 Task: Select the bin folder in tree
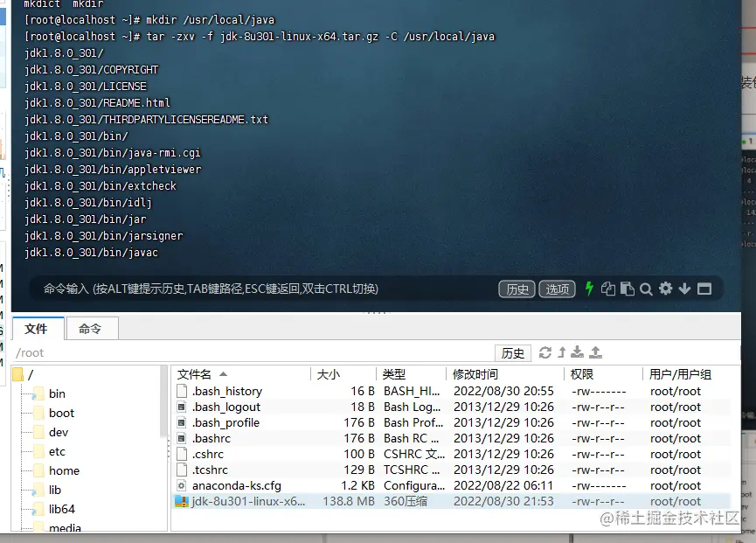[x=57, y=393]
